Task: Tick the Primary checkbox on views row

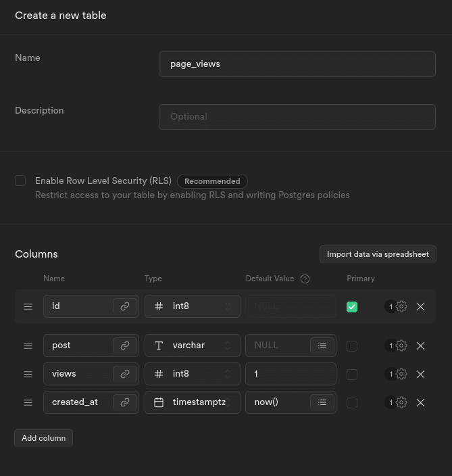Action: pyautogui.click(x=352, y=375)
